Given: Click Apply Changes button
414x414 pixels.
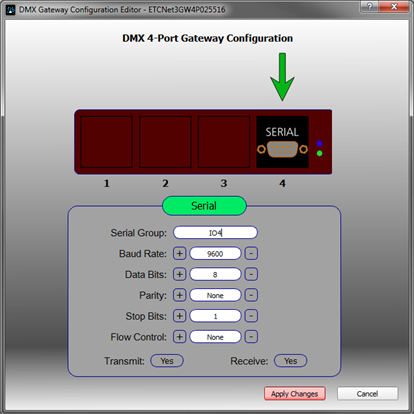Looking at the screenshot, I should pos(295,394).
